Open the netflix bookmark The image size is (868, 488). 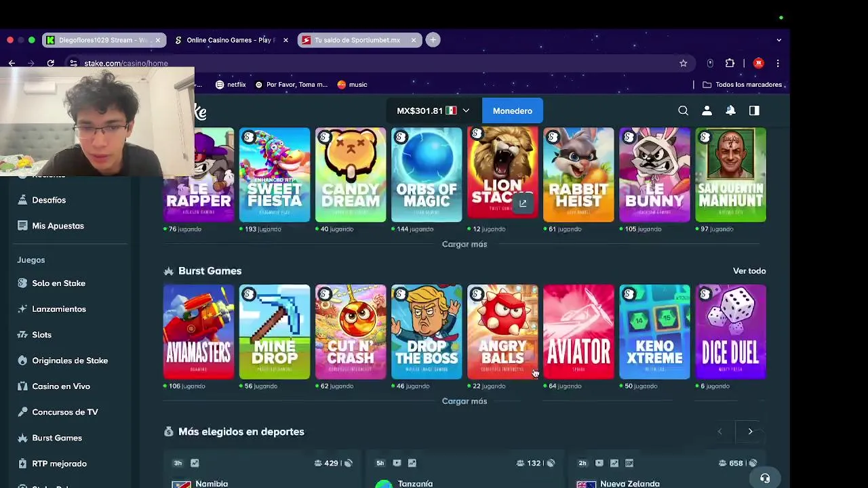click(x=231, y=85)
